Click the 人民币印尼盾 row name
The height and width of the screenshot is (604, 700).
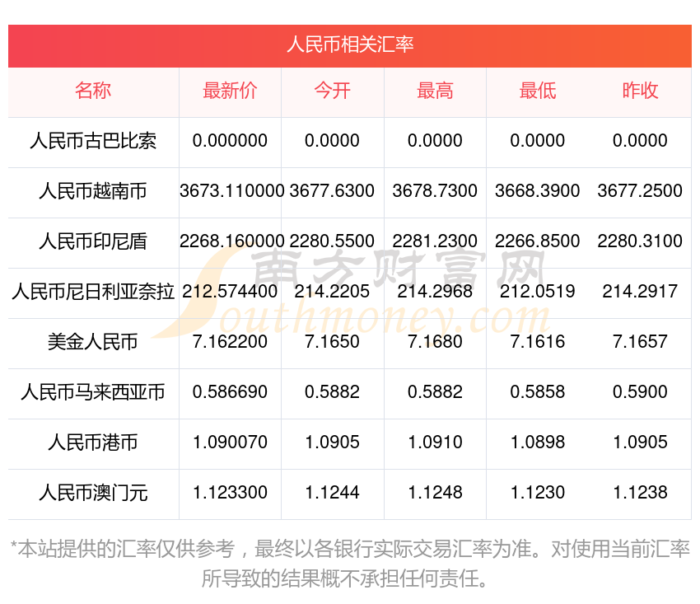tap(93, 241)
